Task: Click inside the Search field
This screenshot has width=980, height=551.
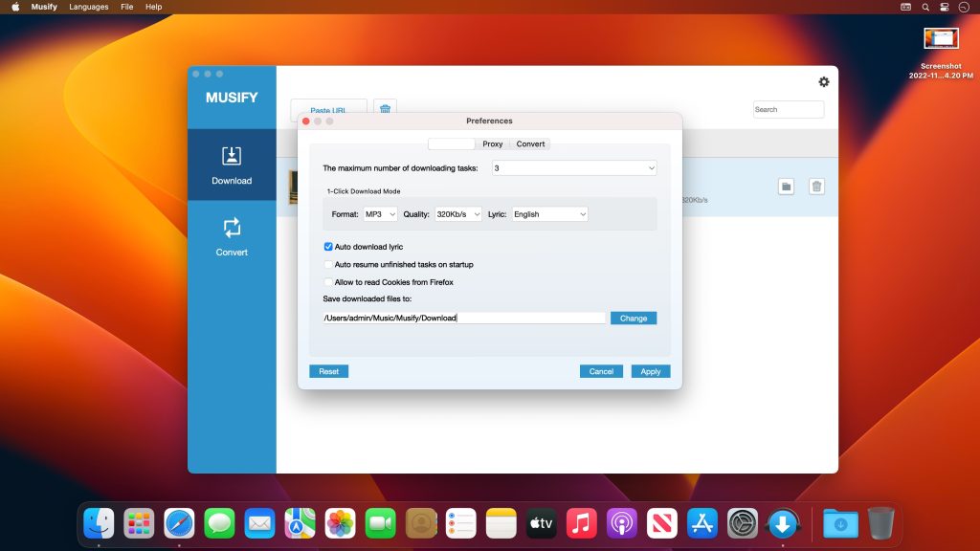Action: 788,109
